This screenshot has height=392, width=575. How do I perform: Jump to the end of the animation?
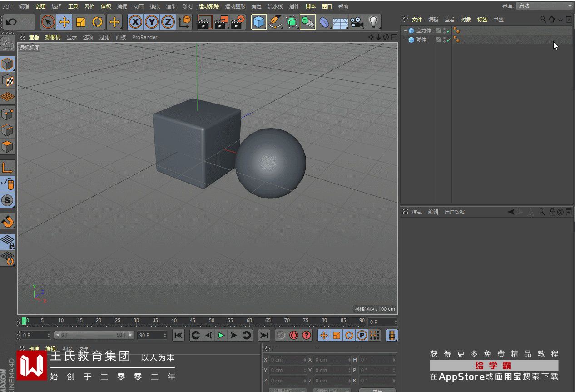click(263, 335)
